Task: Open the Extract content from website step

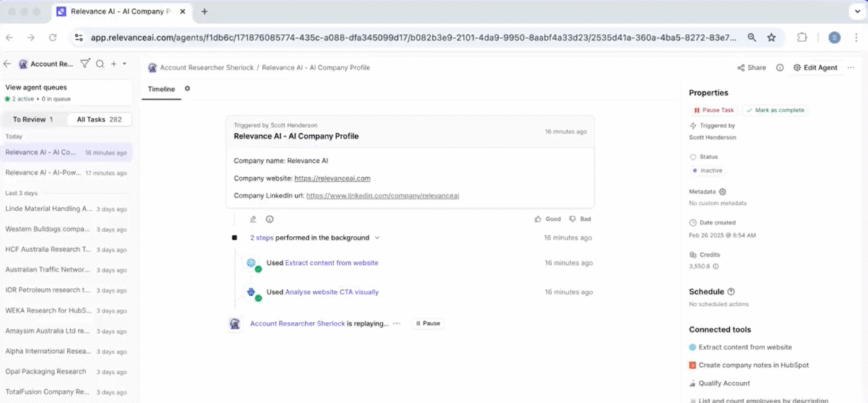Action: pos(331,263)
